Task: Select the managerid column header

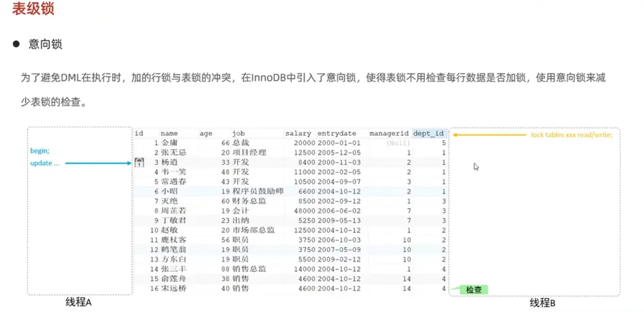Action: (390, 133)
